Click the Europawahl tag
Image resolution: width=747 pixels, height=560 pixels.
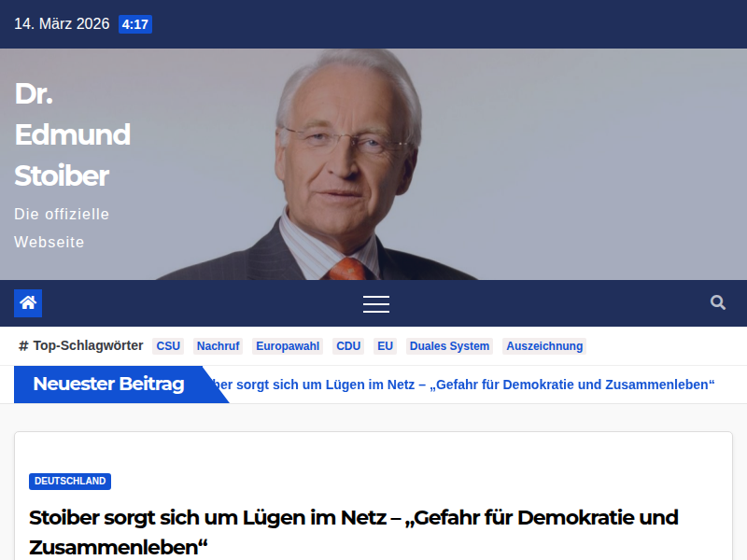288,345
